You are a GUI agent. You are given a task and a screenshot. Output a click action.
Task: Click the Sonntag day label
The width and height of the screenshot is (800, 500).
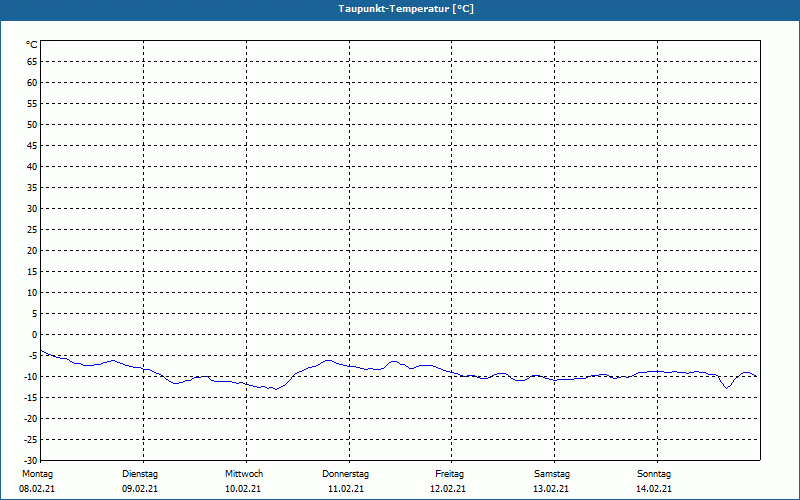tap(654, 474)
